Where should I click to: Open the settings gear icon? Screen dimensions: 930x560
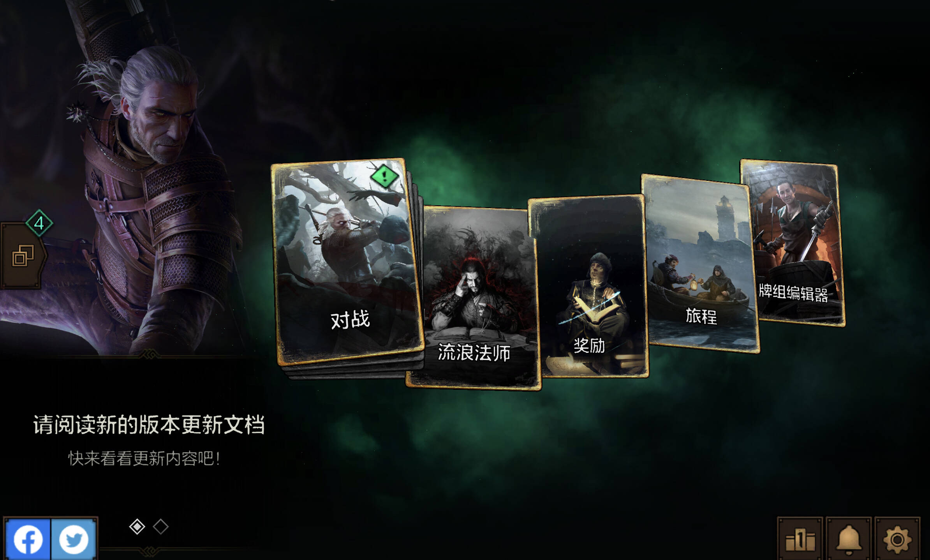click(897, 539)
